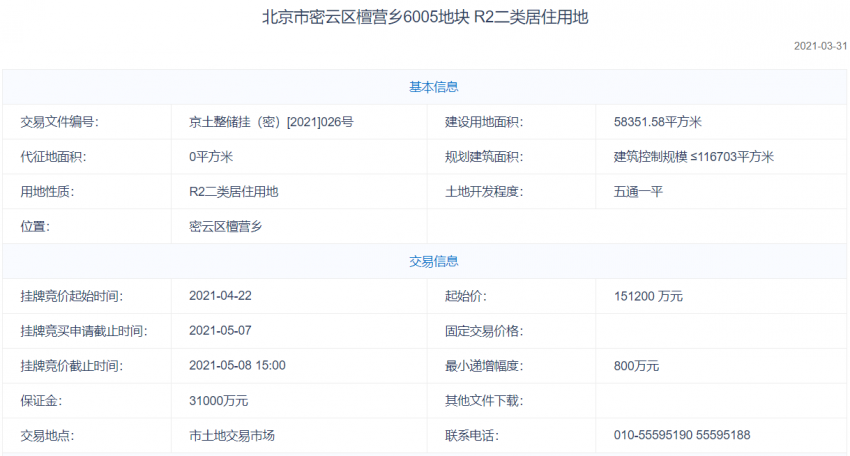Click the starting price 151200 万元
Viewport: 850px width, 456px height.
coord(648,296)
